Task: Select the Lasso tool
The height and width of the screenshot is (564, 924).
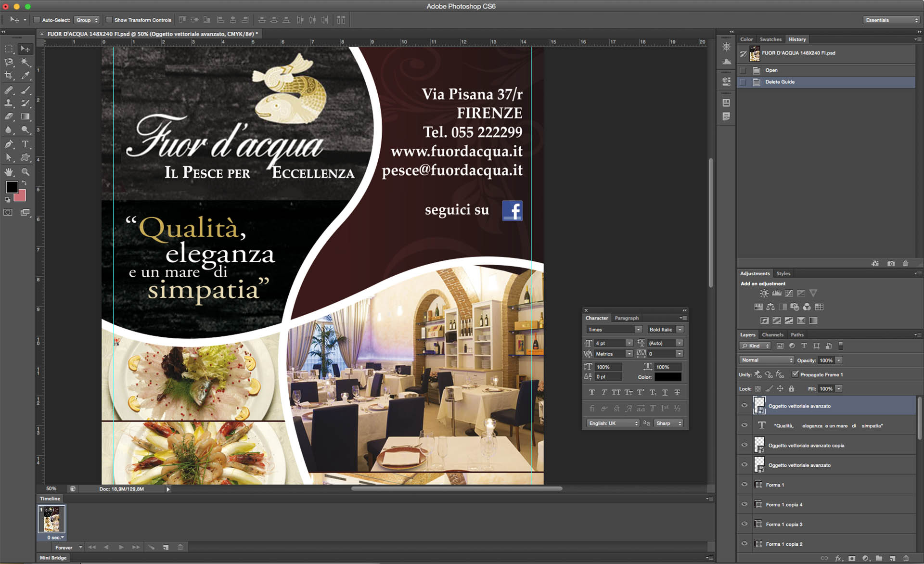Action: click(x=9, y=62)
